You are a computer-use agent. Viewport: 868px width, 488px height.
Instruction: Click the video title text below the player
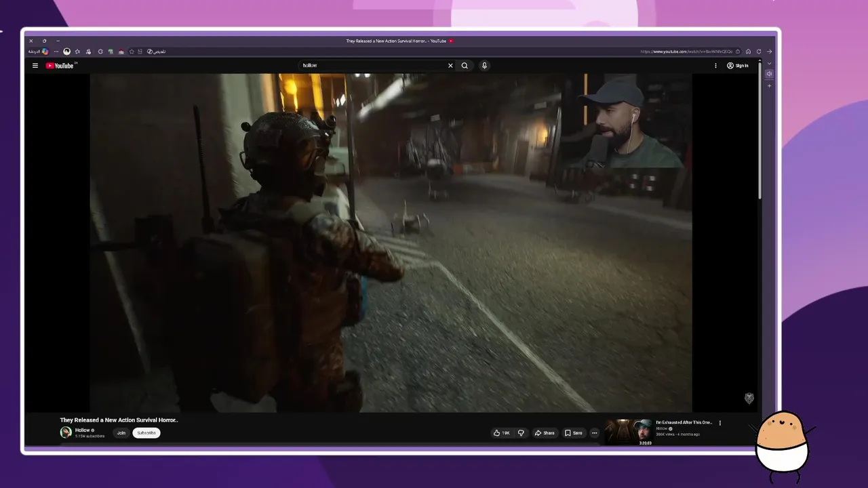coord(119,420)
